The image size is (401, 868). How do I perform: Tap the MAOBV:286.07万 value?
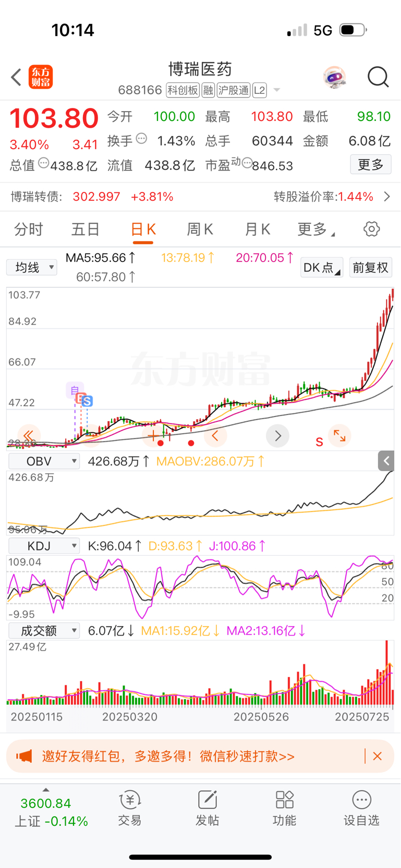click(211, 461)
